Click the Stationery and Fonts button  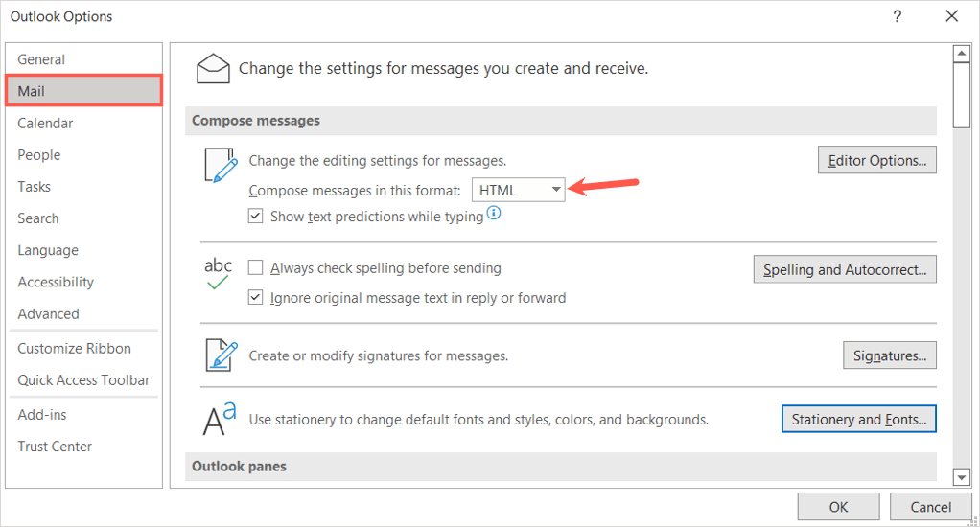(x=859, y=419)
